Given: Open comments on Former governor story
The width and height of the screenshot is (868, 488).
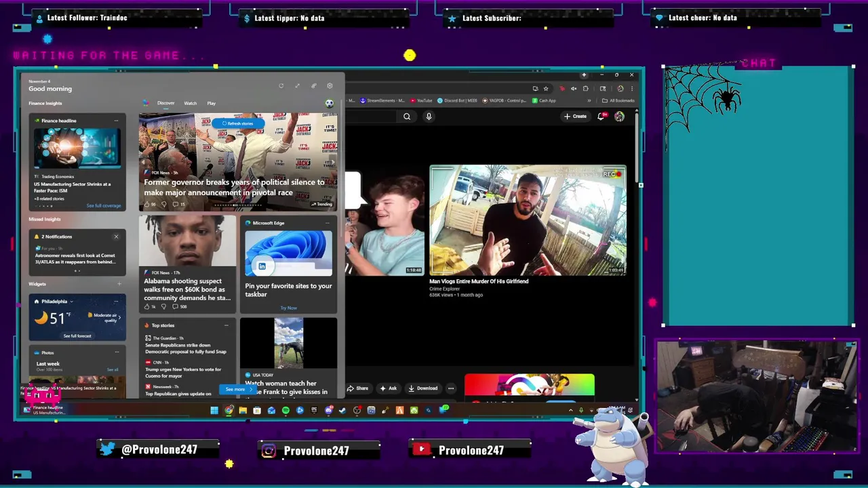Looking at the screenshot, I should 178,204.
